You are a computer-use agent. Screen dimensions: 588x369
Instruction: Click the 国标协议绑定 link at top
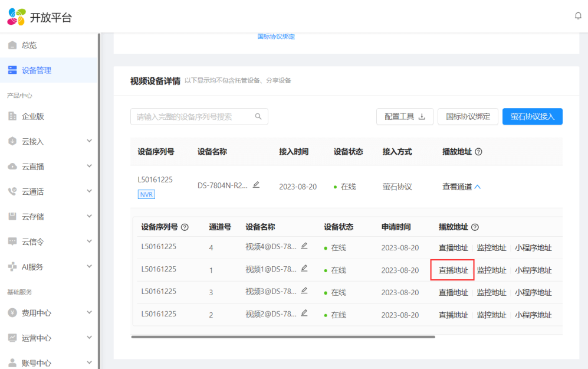(276, 37)
